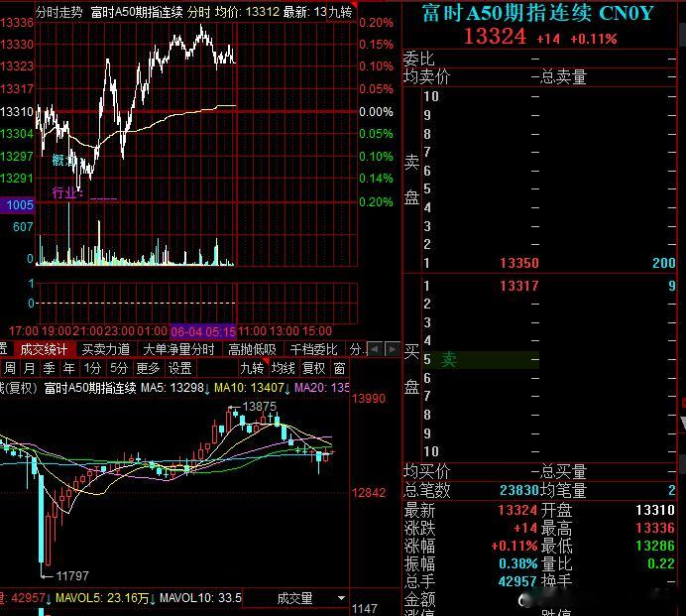This screenshot has height=616, width=686.
Task: Click the highlighted 06-04 05:15 time marker
Action: click(x=203, y=331)
